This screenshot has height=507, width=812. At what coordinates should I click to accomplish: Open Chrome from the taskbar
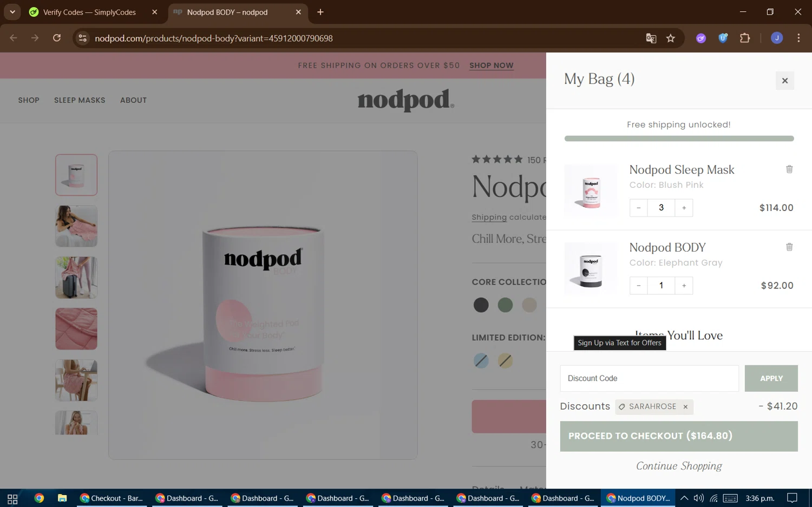point(39,498)
